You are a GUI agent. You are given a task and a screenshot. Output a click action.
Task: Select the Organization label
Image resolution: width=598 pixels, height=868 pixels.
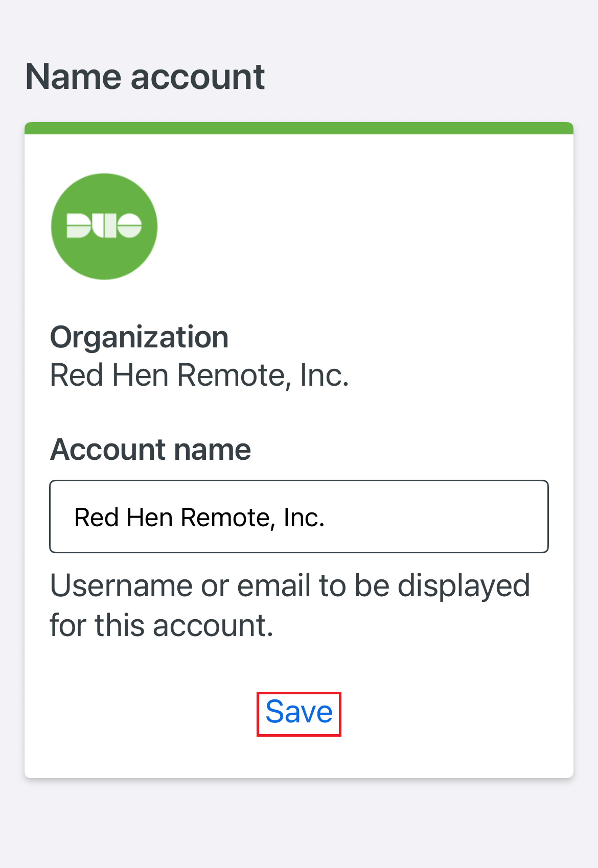pos(139,337)
